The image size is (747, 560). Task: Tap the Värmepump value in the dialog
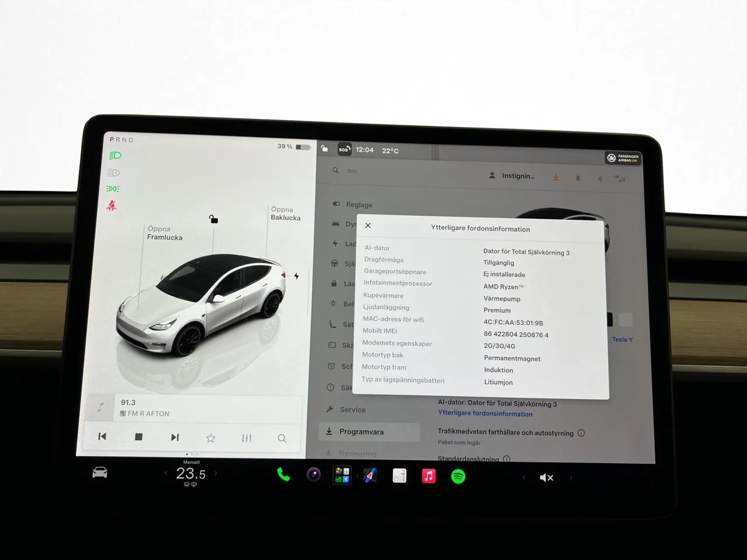502,299
